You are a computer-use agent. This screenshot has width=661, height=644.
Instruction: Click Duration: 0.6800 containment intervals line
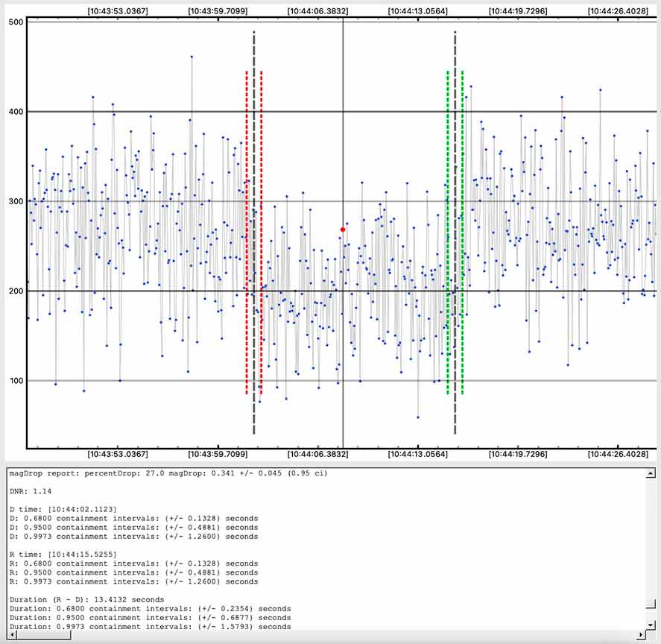[150, 608]
